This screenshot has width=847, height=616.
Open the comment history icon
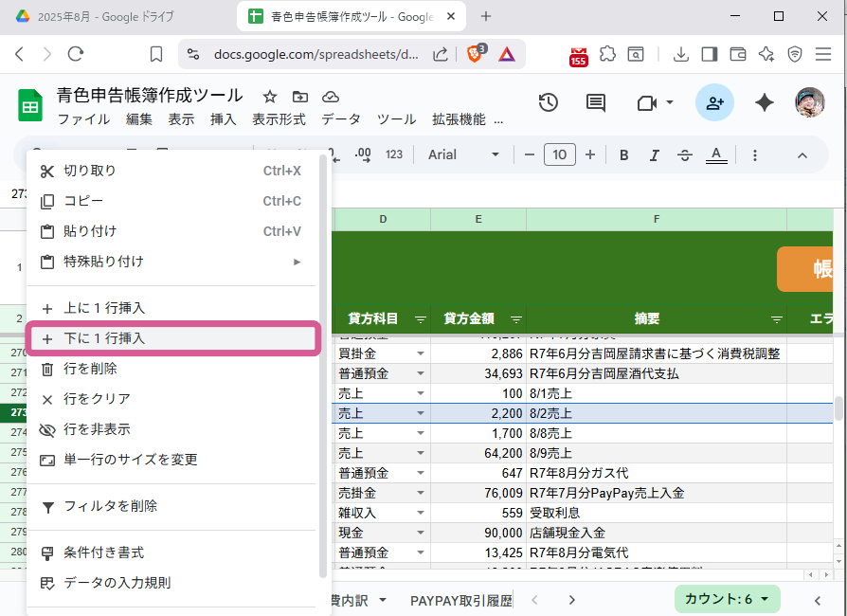(595, 103)
